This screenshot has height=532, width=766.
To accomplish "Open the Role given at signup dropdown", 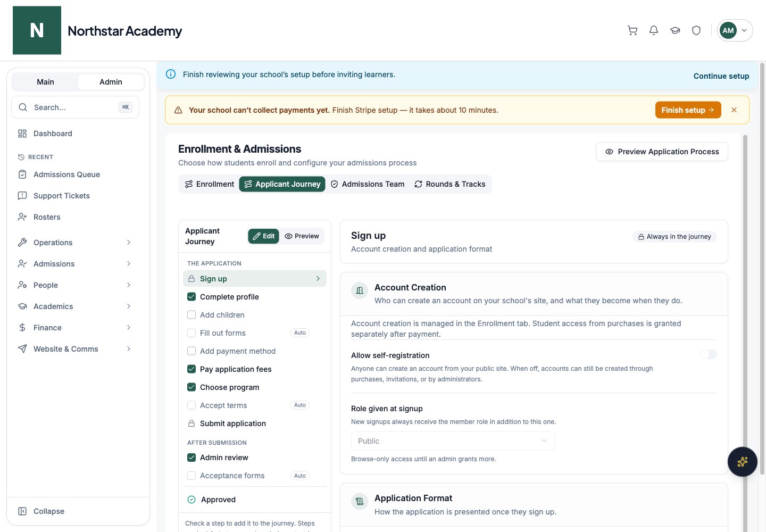I will coord(453,441).
